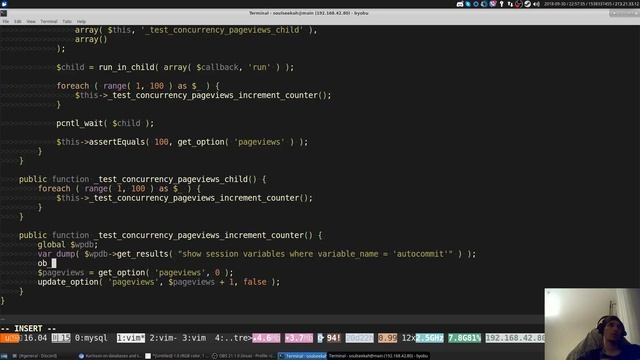Click the network arrows tray icon

tap(510, 4)
